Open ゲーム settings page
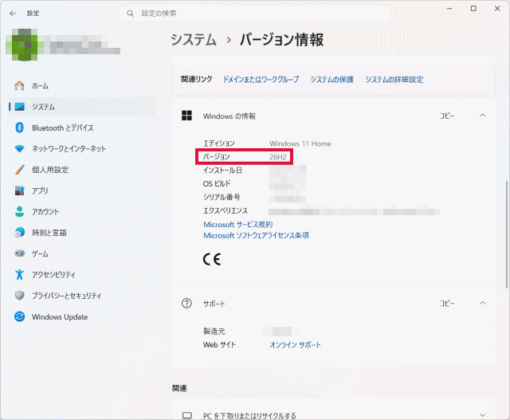The height and width of the screenshot is (420, 510). coord(82,253)
